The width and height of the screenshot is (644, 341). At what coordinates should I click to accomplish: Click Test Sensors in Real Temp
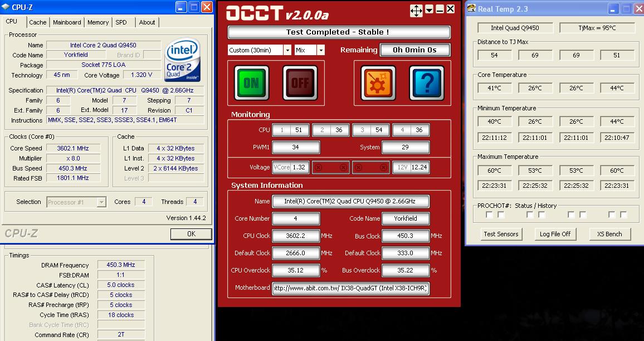pos(501,234)
